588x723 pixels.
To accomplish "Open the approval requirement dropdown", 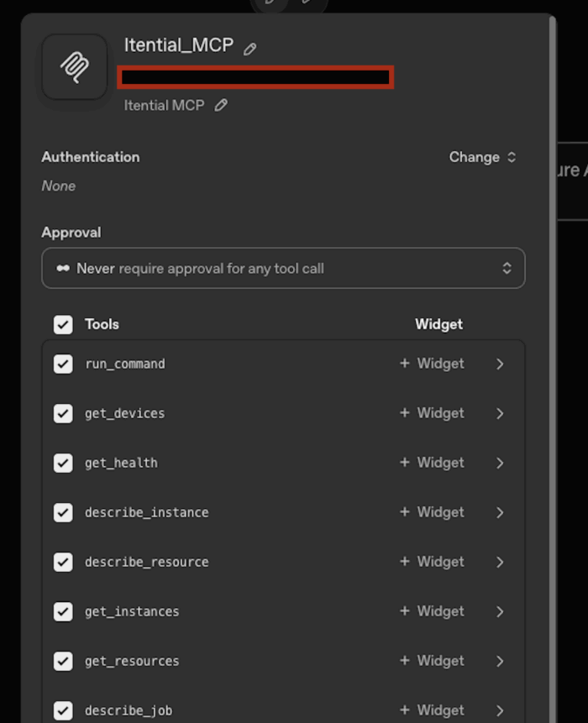I will [283, 268].
